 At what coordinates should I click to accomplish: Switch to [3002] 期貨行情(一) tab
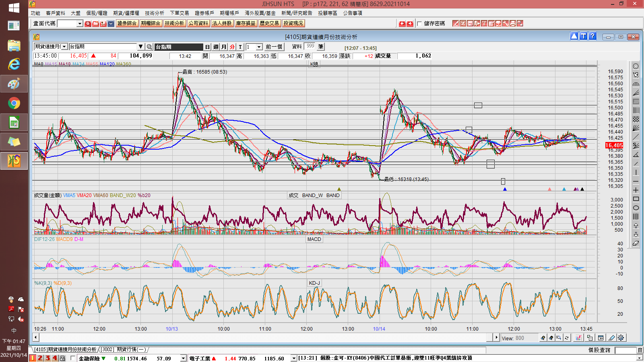pyautogui.click(x=123, y=350)
